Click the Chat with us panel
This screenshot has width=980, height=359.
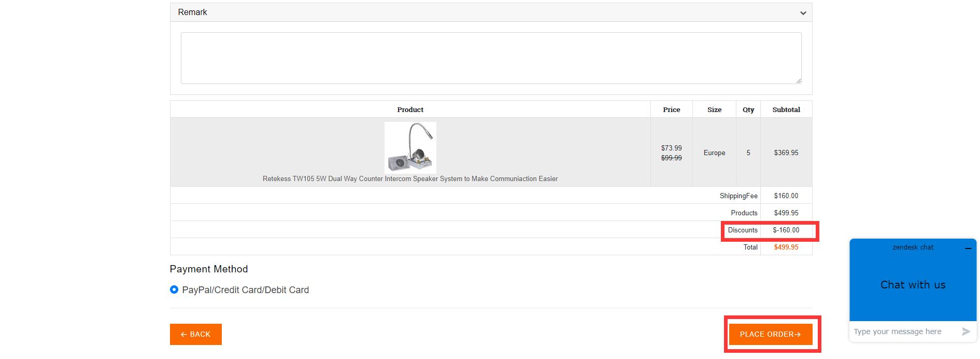coord(913,285)
